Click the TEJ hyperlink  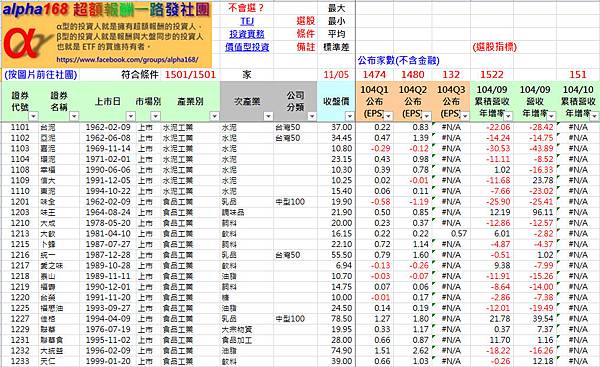(247, 21)
